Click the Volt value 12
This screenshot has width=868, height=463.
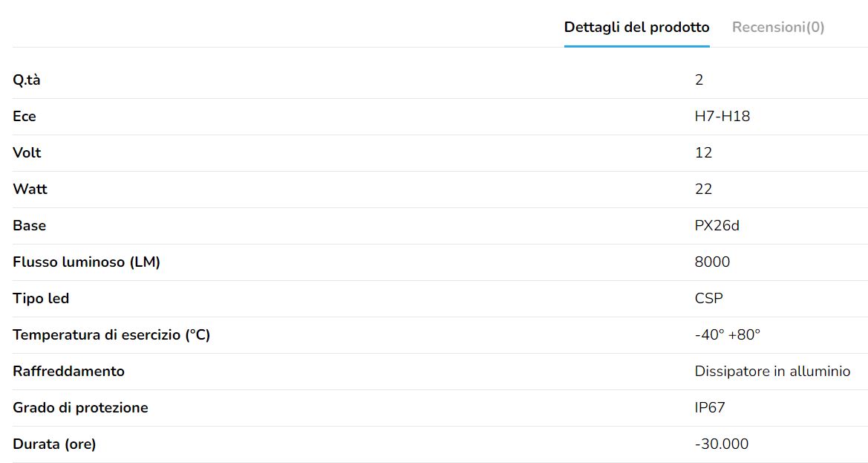(703, 153)
